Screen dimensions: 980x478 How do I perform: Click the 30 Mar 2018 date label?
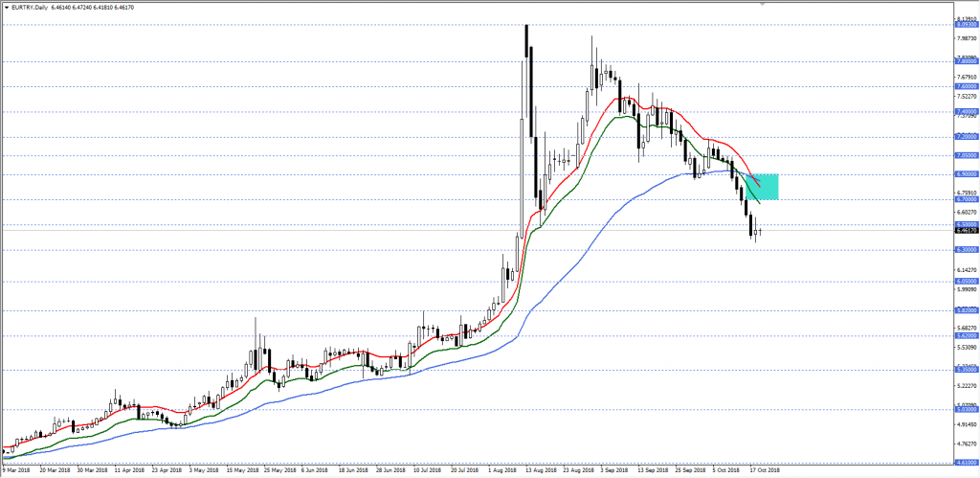93,469
